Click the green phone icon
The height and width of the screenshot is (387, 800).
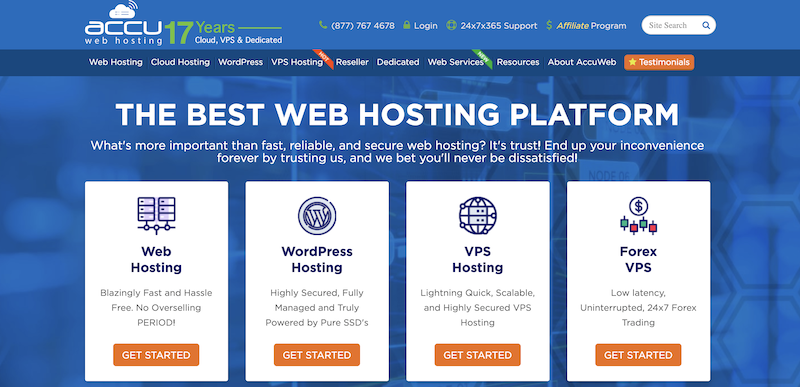tap(322, 25)
